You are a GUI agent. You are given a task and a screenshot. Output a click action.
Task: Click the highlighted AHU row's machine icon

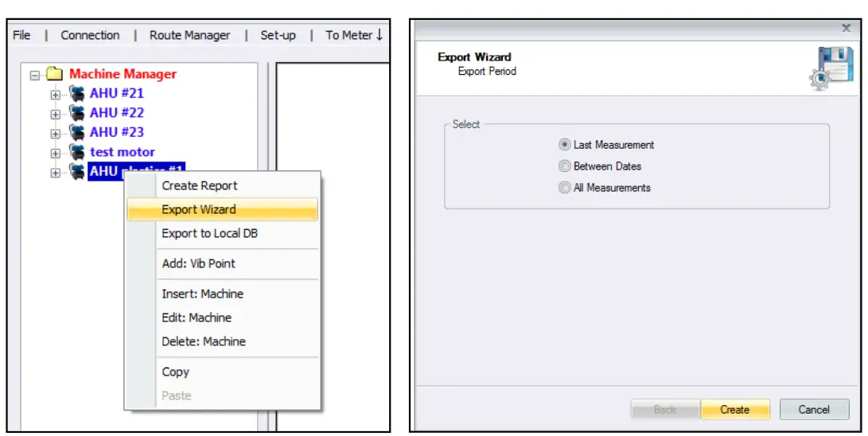click(x=77, y=172)
